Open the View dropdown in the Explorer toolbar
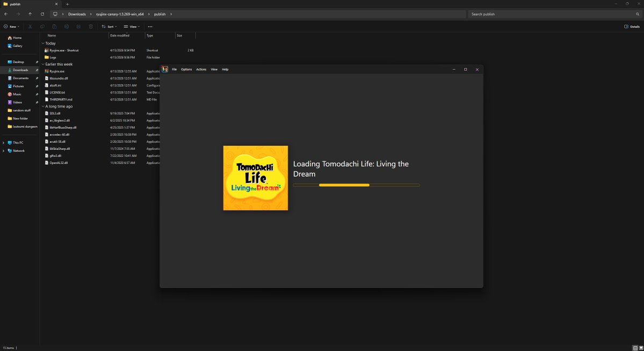The height and width of the screenshot is (351, 644). [132, 26]
